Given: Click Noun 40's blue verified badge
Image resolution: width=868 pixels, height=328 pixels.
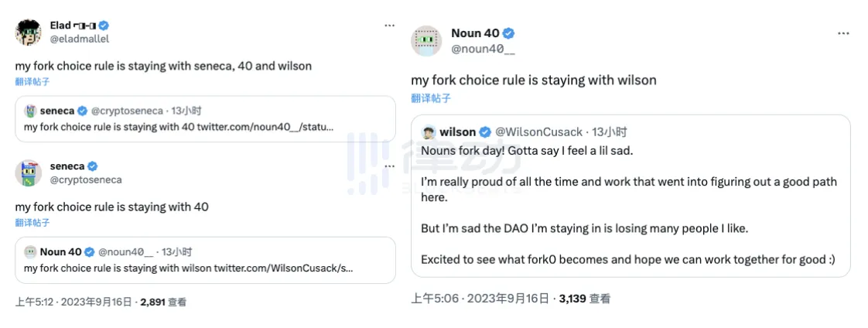Looking at the screenshot, I should click(x=508, y=33).
